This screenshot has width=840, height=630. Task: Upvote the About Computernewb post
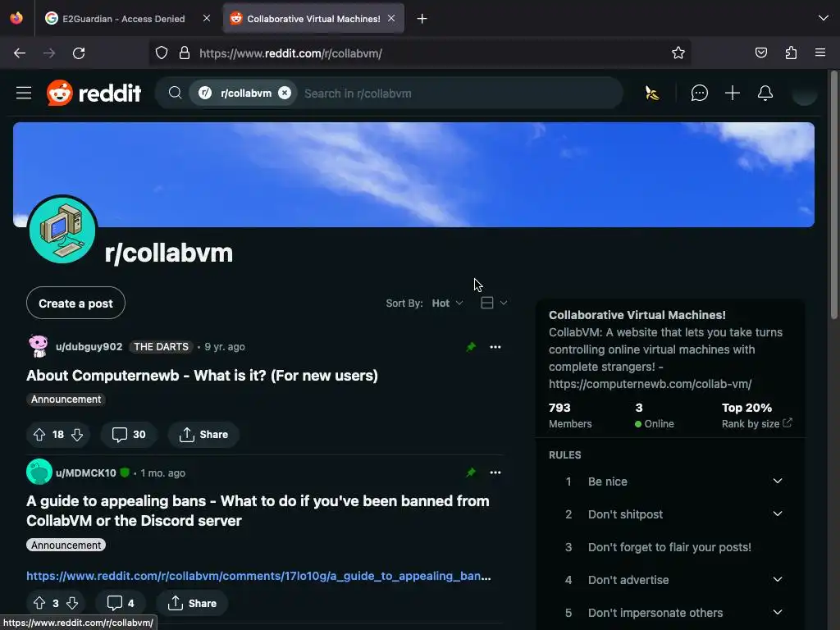point(39,435)
